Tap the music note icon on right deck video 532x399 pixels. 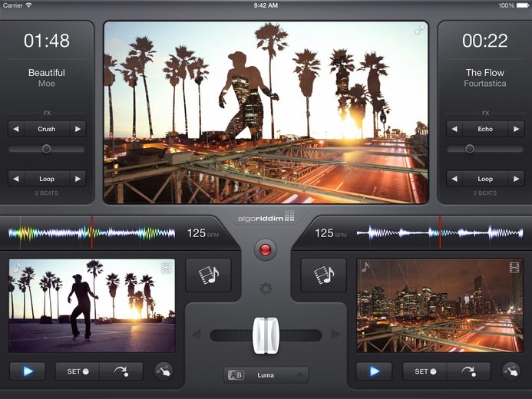pos(365,267)
